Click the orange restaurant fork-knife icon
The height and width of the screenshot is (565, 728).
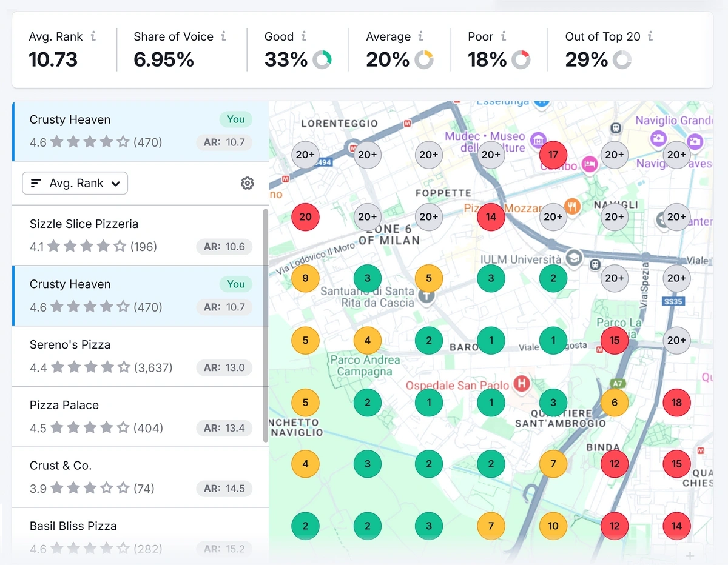pos(573,207)
